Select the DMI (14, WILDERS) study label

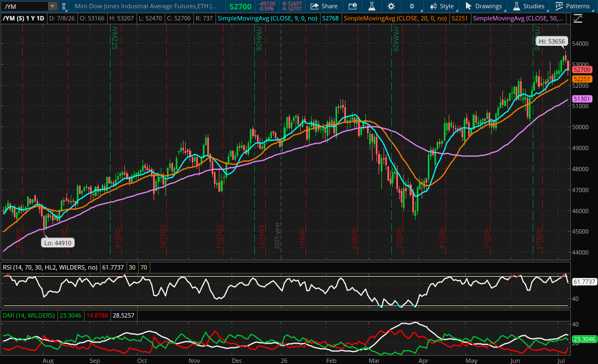[x=29, y=315]
